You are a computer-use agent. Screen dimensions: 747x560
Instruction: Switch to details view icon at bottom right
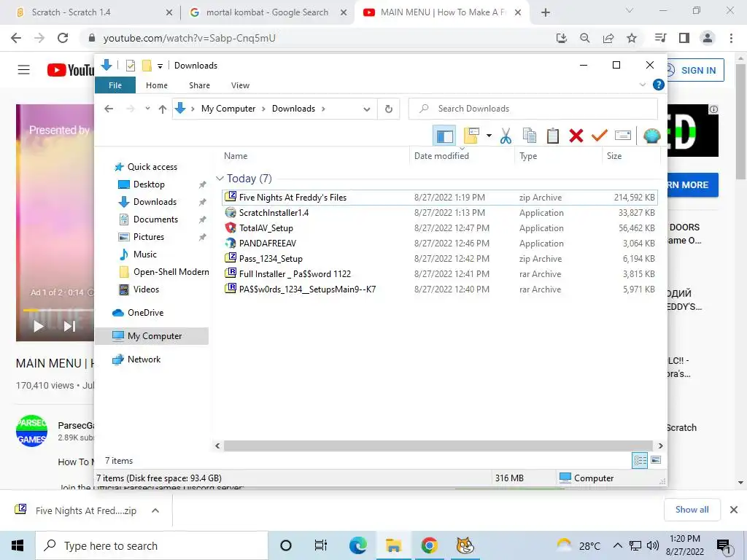640,460
